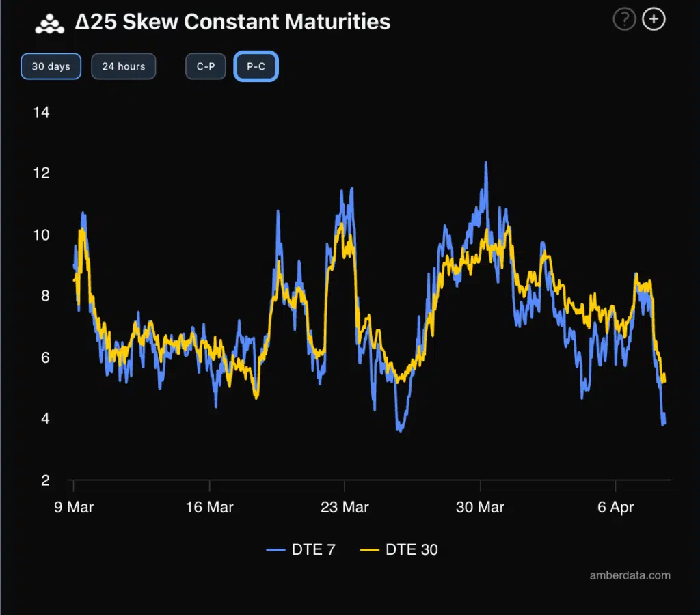Click the amberdata.com watermark link
Viewport: 700px width, 615px height.
pos(630,575)
